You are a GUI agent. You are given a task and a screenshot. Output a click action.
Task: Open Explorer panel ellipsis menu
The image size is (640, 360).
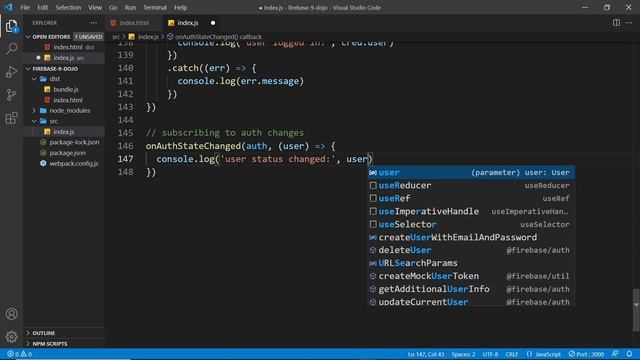[x=94, y=23]
